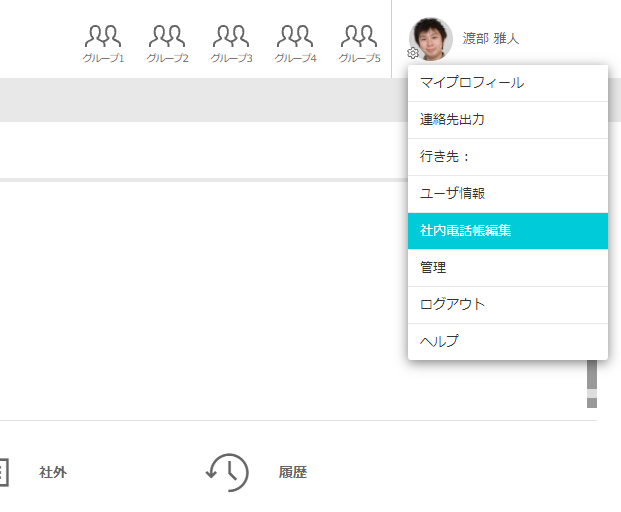Click the history clock icon
Viewport: 621px width, 512px height.
pos(227,472)
